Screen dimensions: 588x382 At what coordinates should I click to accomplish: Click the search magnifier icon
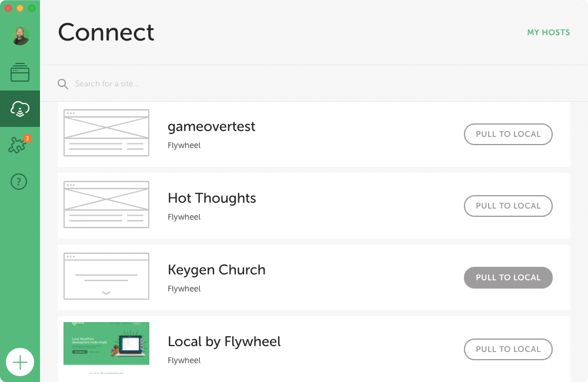(63, 84)
